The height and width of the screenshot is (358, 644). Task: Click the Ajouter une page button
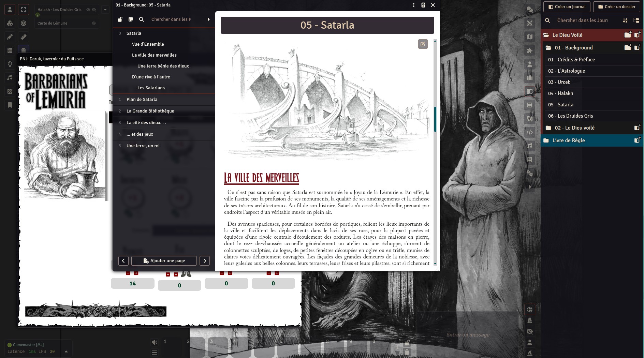[164, 261]
